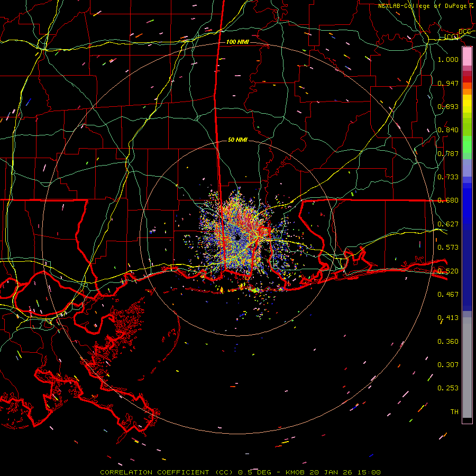Click the 0.360 color scale value
476x476 pixels.
448,342
